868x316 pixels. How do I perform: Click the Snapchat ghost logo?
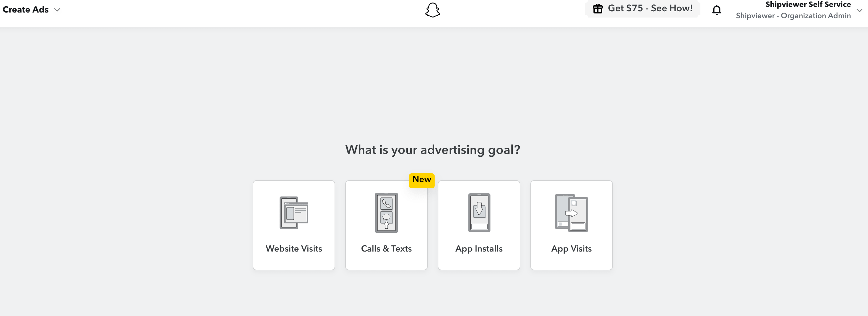(433, 10)
